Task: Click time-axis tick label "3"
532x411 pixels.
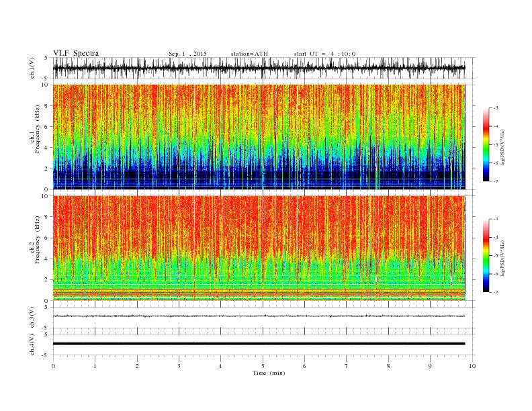Action: [179, 366]
